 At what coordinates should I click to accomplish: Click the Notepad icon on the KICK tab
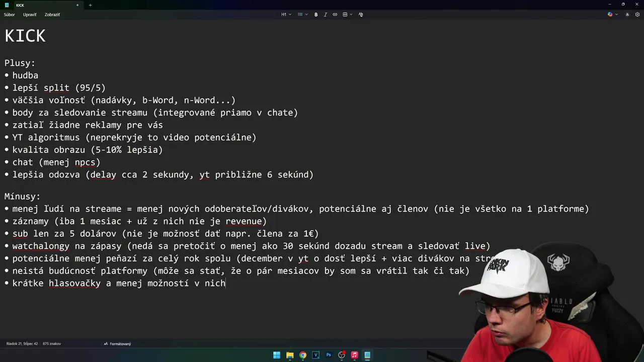(7, 5)
